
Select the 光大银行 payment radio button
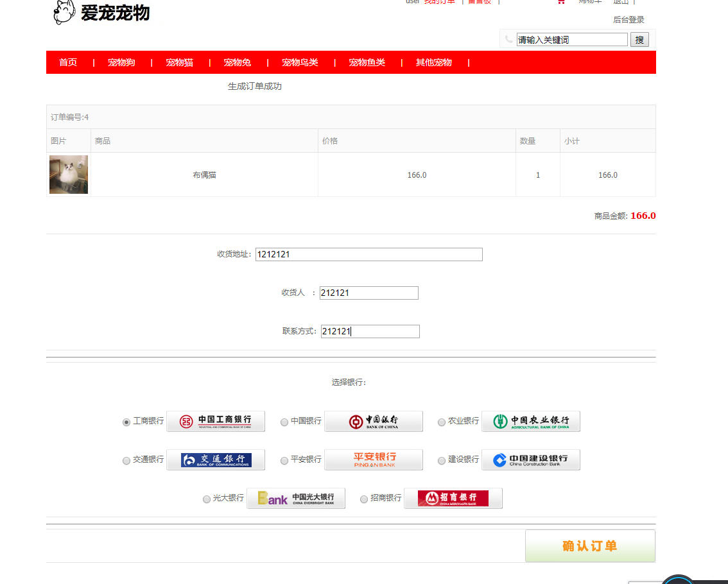tap(206, 499)
